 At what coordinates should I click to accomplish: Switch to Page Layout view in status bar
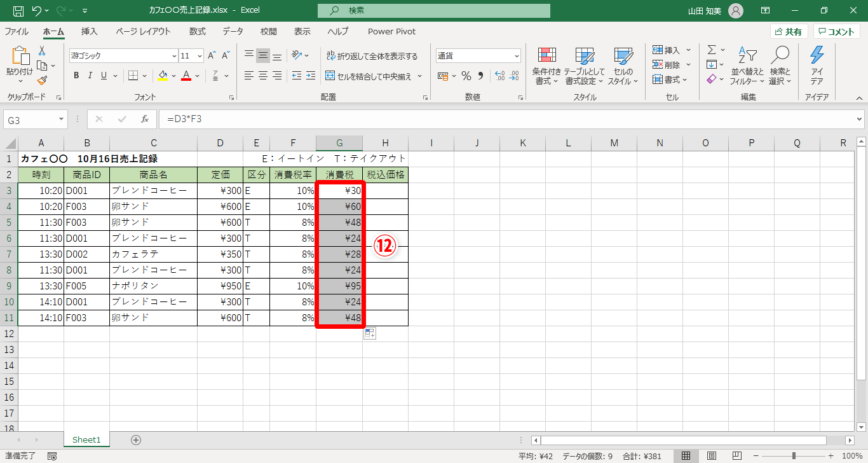point(712,455)
